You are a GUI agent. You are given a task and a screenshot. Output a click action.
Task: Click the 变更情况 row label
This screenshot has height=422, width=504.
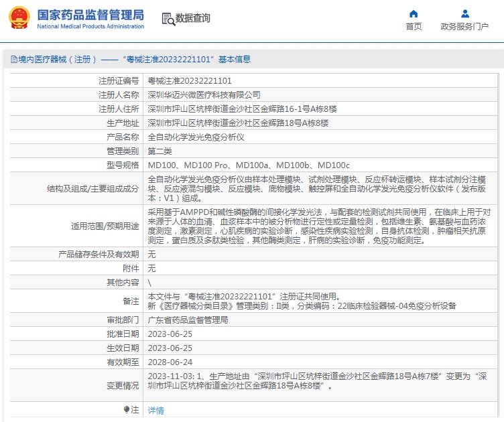click(122, 385)
